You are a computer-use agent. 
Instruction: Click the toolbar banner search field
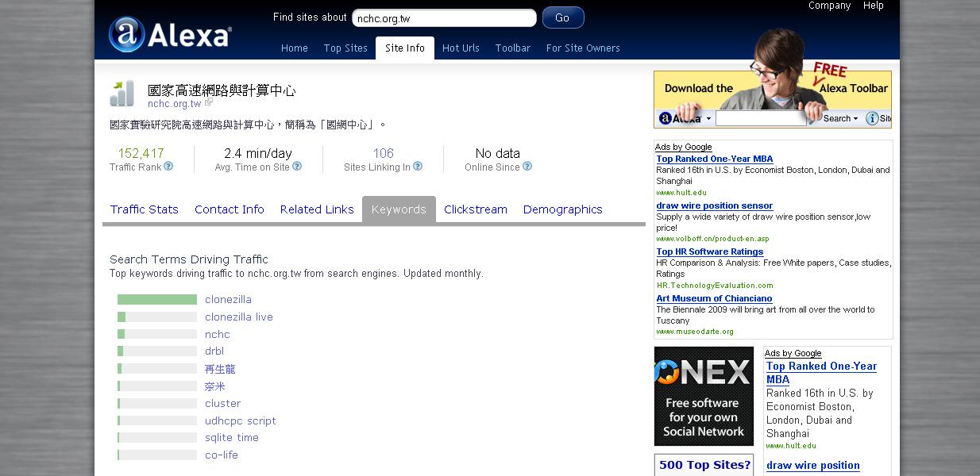(761, 118)
